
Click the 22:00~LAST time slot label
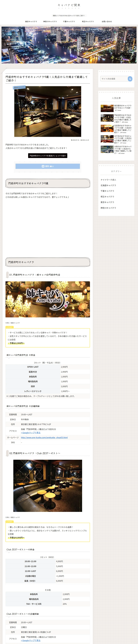coord(30,571)
